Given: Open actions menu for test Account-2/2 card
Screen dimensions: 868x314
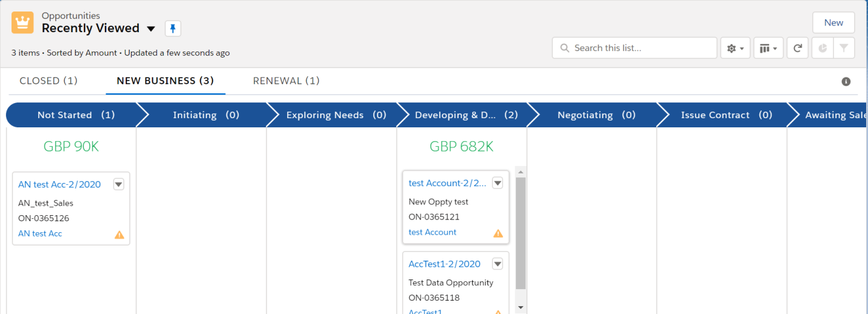Looking at the screenshot, I should pyautogui.click(x=498, y=183).
